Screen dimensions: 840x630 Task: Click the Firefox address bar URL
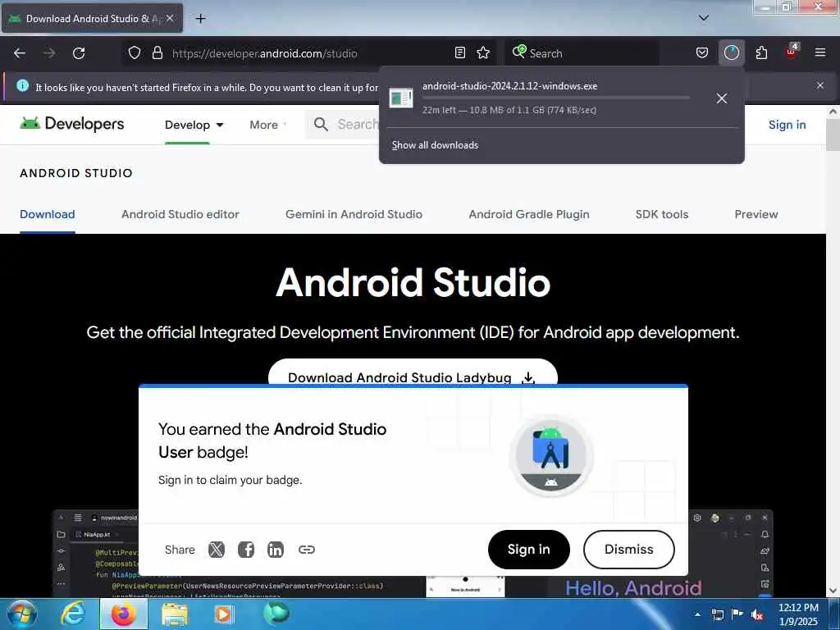[265, 53]
